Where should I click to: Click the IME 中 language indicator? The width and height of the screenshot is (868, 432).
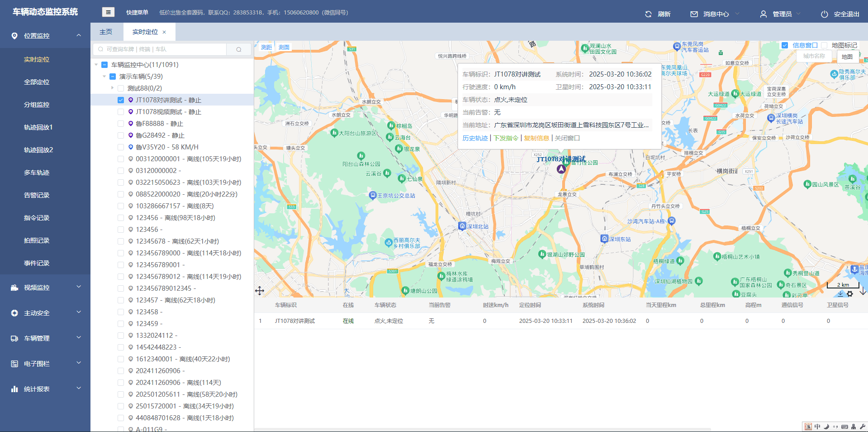[817, 427]
